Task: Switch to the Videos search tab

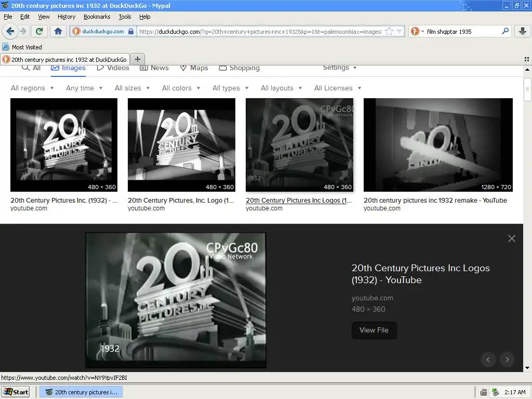Action: pos(113,68)
